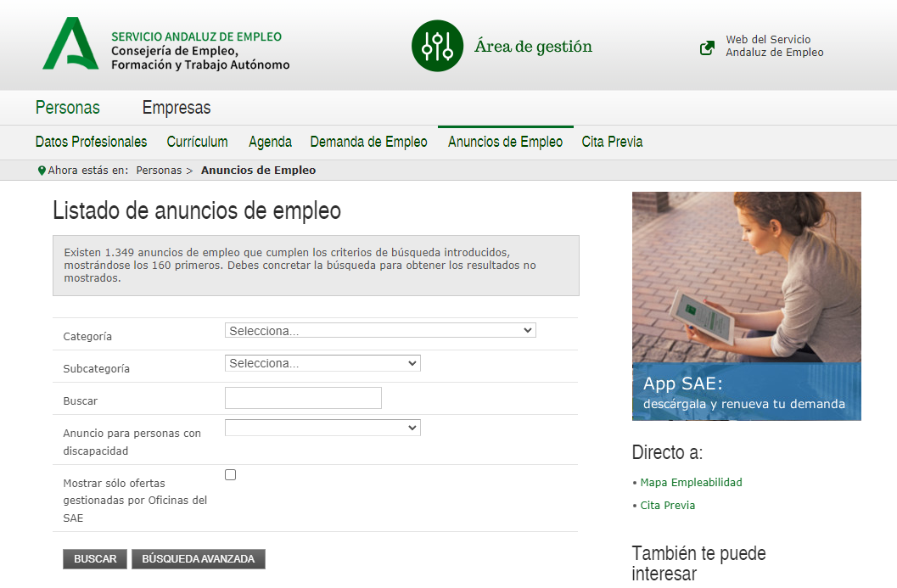Go to Demanda de Empleo
897x588 pixels.
(x=368, y=142)
